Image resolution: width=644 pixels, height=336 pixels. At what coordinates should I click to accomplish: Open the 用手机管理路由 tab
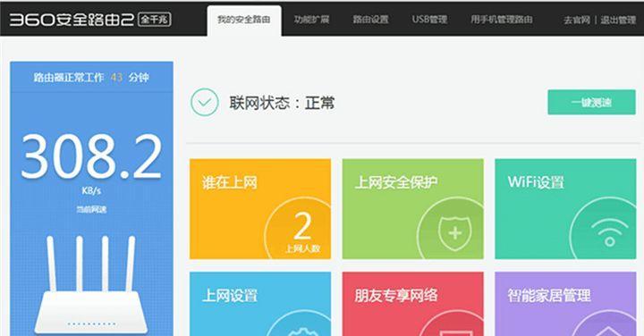pos(502,20)
